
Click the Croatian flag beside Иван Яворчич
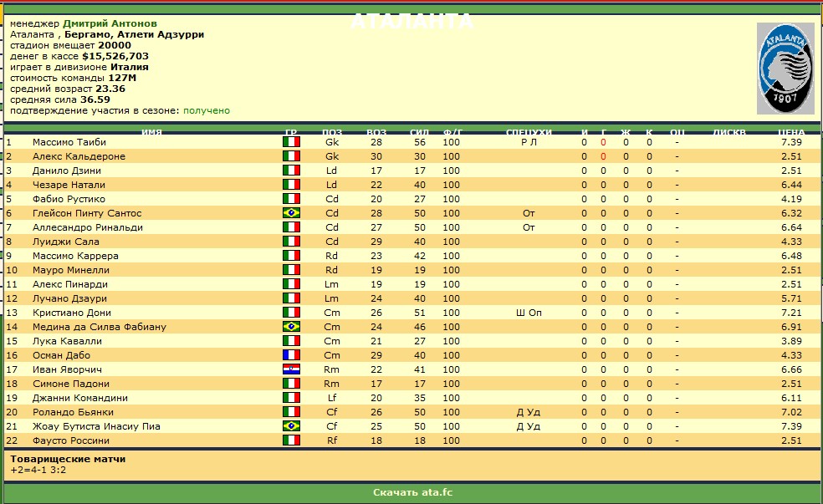pos(291,369)
